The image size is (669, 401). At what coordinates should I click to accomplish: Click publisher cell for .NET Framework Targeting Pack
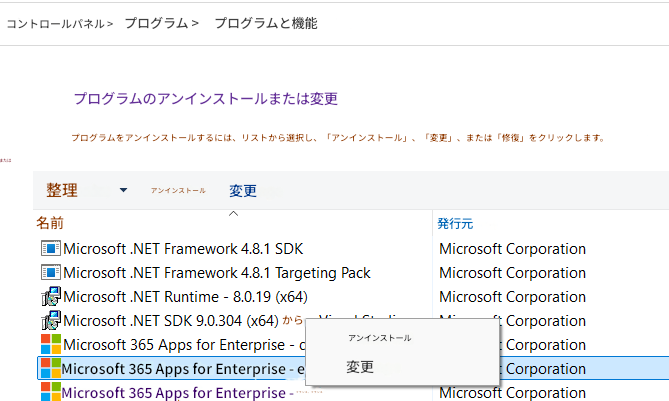[512, 273]
